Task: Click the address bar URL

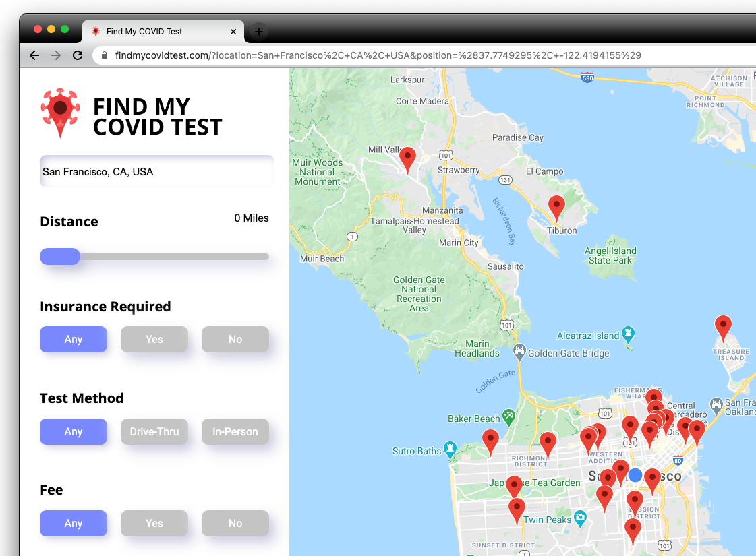Action: click(378, 55)
